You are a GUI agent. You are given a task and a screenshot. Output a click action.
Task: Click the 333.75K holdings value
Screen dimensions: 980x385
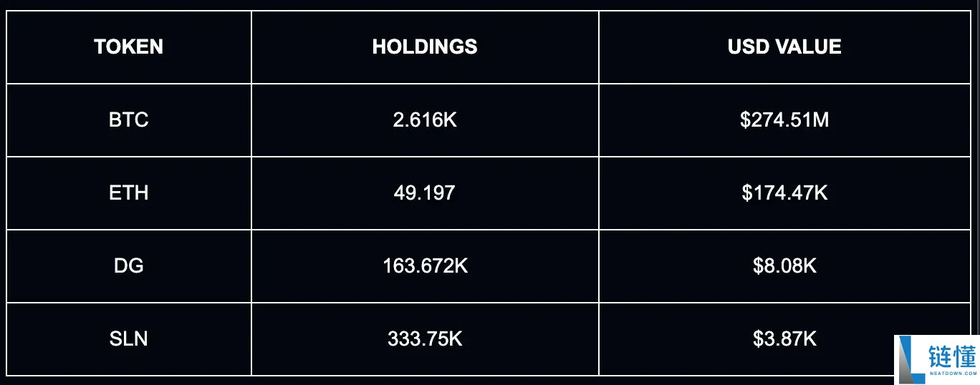click(425, 338)
